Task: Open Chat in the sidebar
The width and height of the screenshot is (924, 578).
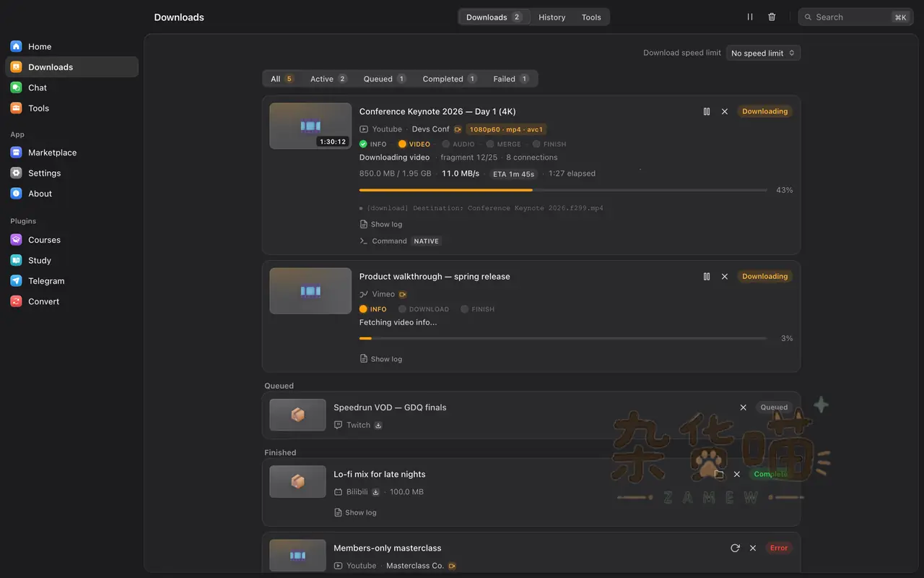Action: 71,87
